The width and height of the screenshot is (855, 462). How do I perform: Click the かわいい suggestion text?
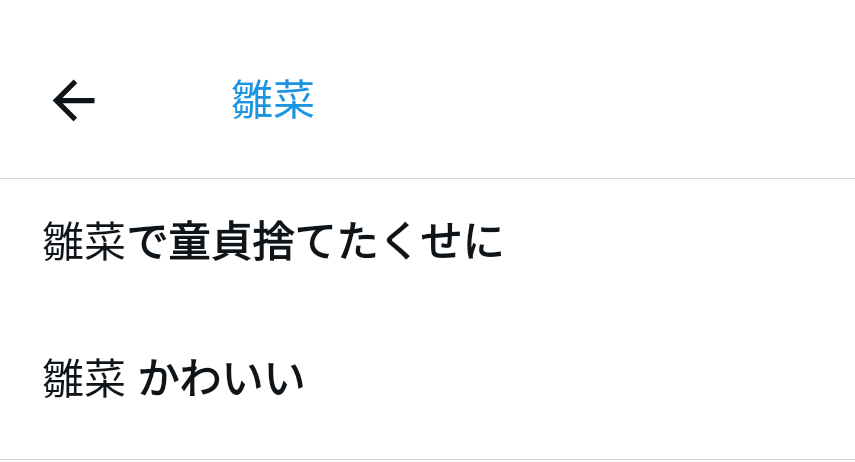221,379
